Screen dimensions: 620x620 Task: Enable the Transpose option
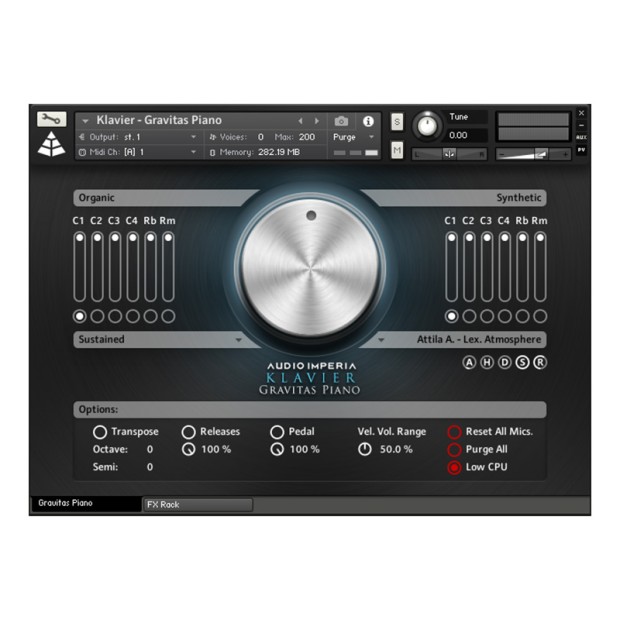tap(100, 432)
